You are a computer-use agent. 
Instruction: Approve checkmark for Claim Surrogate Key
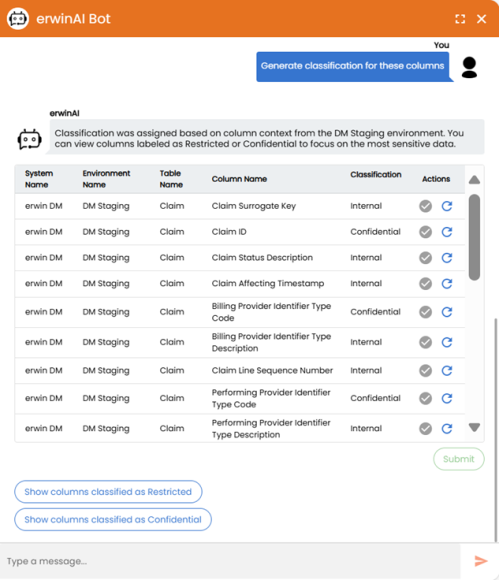click(425, 206)
